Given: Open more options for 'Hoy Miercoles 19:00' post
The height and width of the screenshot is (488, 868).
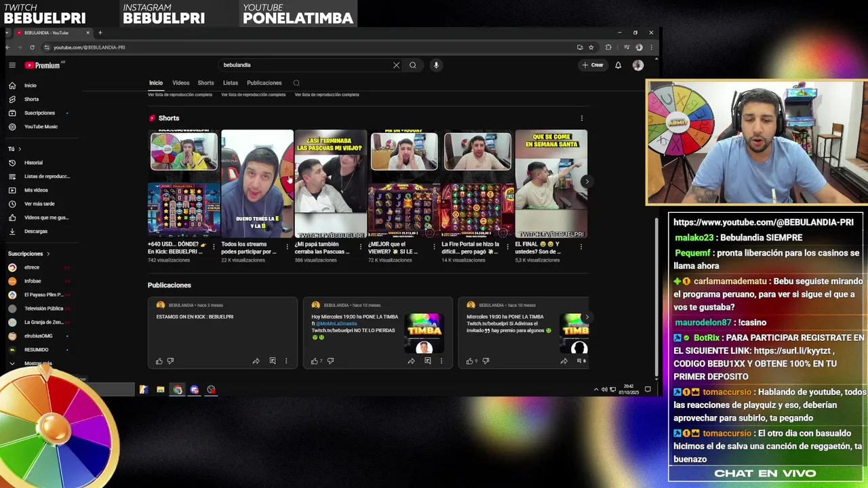Looking at the screenshot, I should point(441,361).
